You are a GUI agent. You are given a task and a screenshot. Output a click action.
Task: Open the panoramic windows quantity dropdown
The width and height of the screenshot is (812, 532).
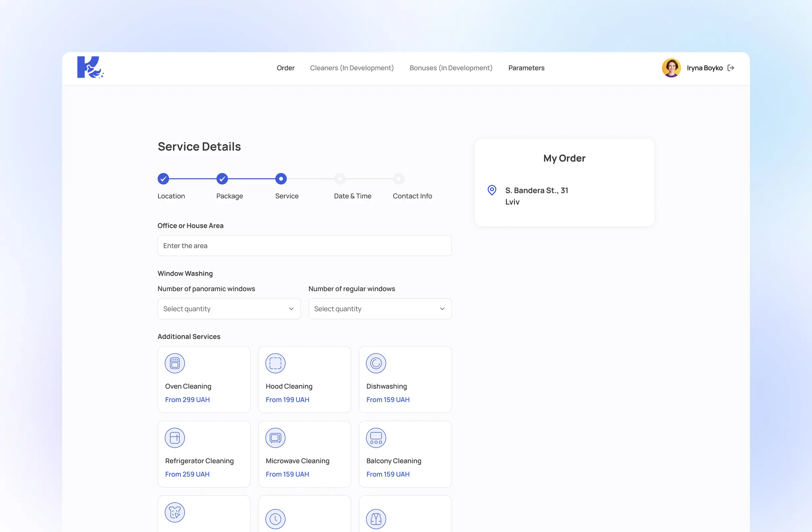point(229,309)
